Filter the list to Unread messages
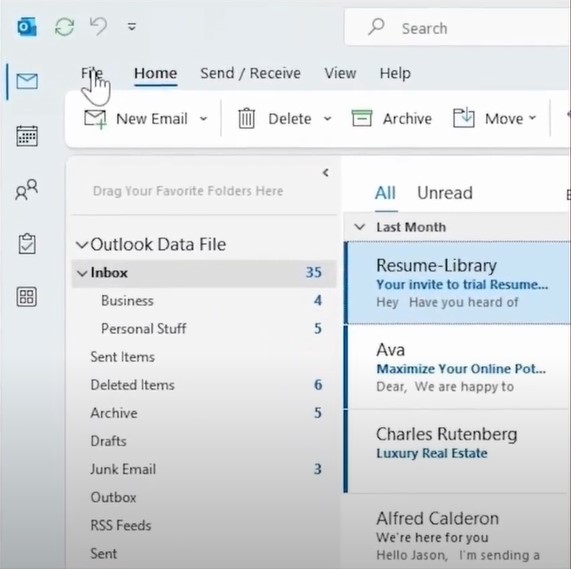Screen dimensions: 571x569 pos(445,193)
